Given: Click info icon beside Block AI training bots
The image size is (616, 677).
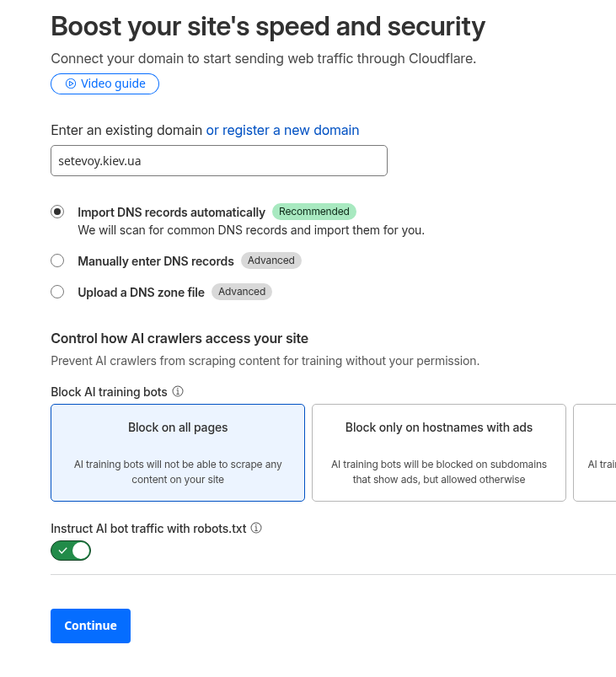Looking at the screenshot, I should (178, 391).
